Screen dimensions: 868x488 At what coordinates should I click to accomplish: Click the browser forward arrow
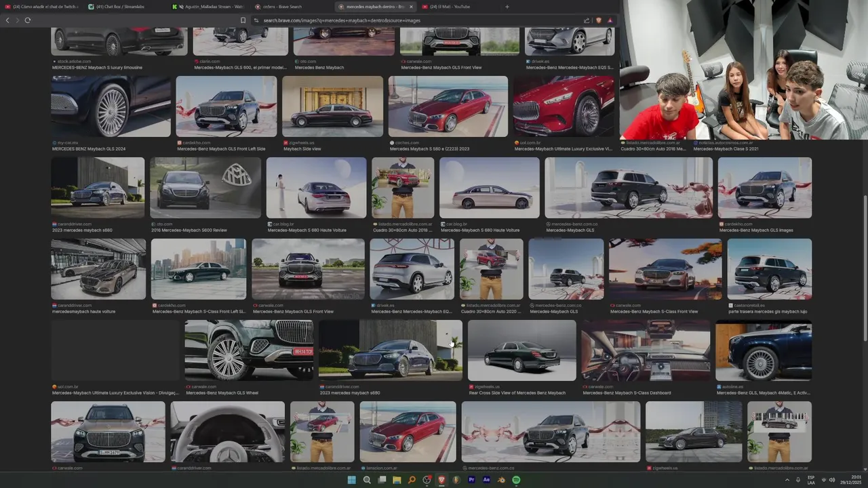[17, 20]
